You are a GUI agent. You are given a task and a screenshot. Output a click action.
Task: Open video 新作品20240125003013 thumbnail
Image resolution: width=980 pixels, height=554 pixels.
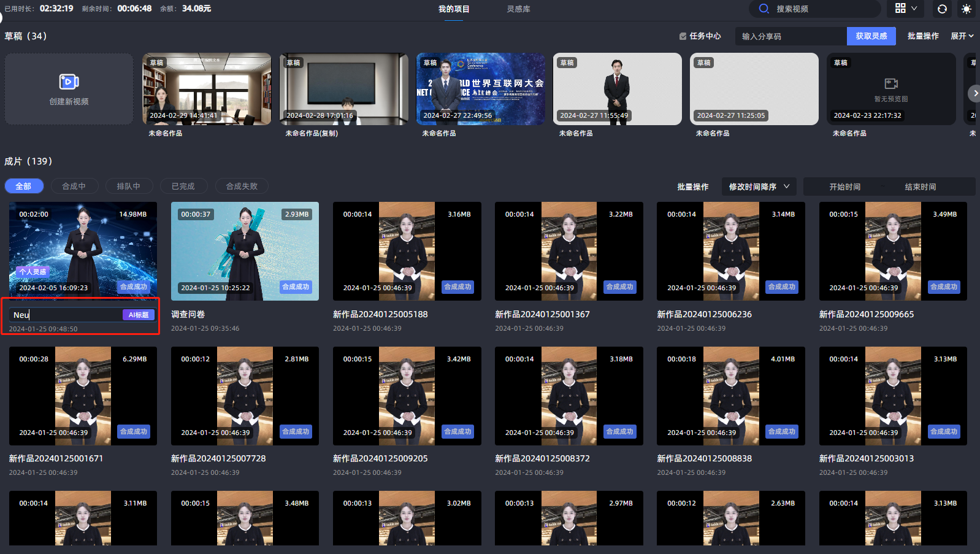893,396
